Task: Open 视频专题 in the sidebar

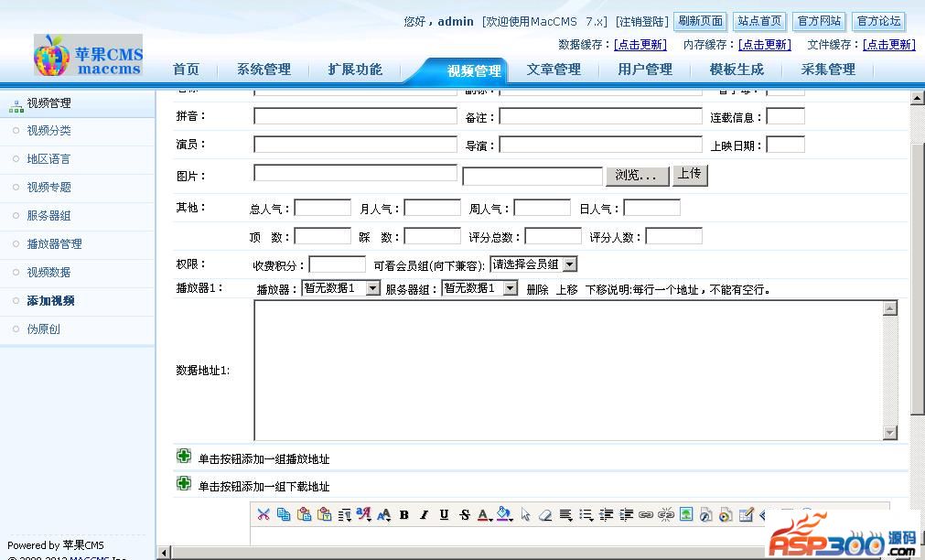Action: coord(49,188)
